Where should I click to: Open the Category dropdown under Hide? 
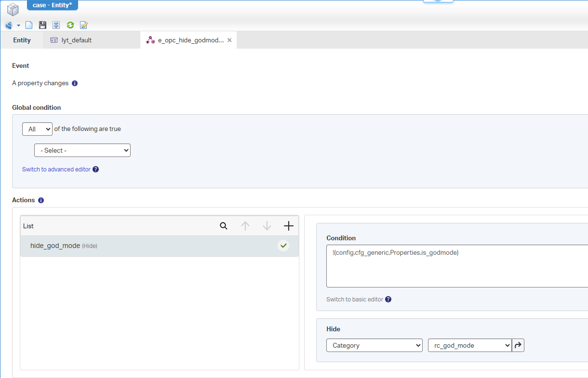click(374, 345)
